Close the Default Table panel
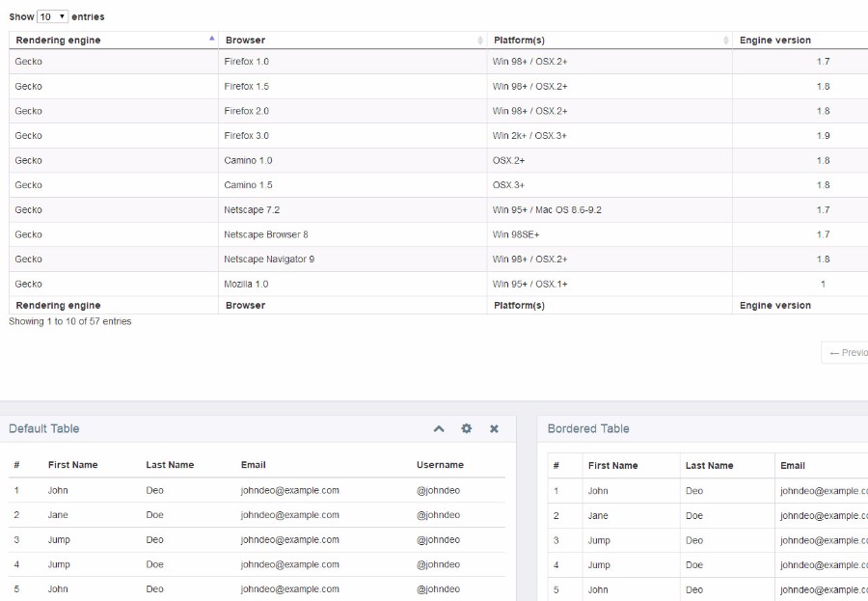 [495, 428]
